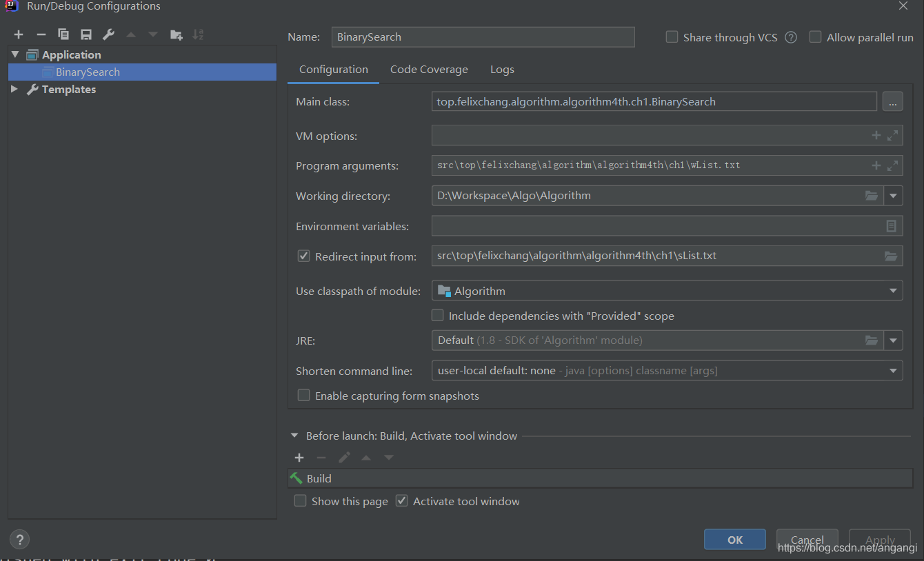Switch to the Configuration tab
924x561 pixels.
pyautogui.click(x=334, y=70)
